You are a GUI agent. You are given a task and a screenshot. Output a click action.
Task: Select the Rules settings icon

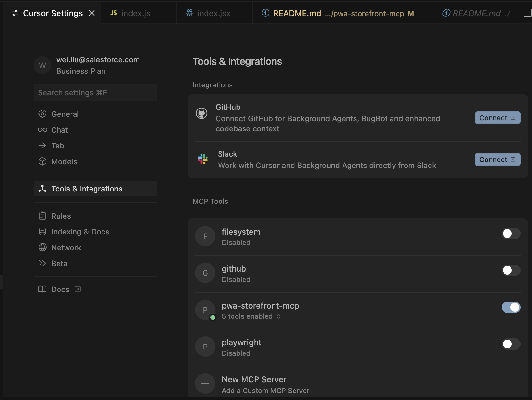[43, 216]
